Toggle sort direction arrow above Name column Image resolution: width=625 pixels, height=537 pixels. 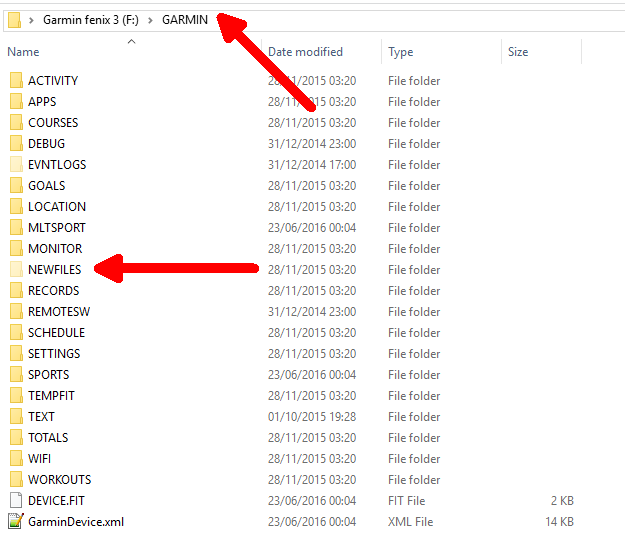(131, 41)
